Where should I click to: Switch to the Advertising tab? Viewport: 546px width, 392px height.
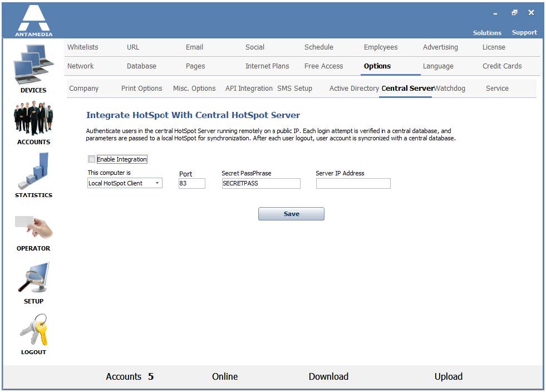point(440,47)
